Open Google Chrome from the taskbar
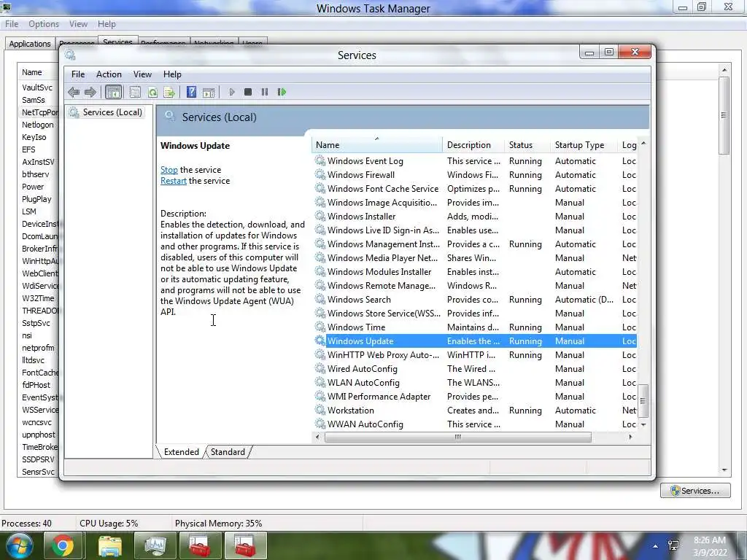Image resolution: width=747 pixels, height=560 pixels. [x=63, y=545]
